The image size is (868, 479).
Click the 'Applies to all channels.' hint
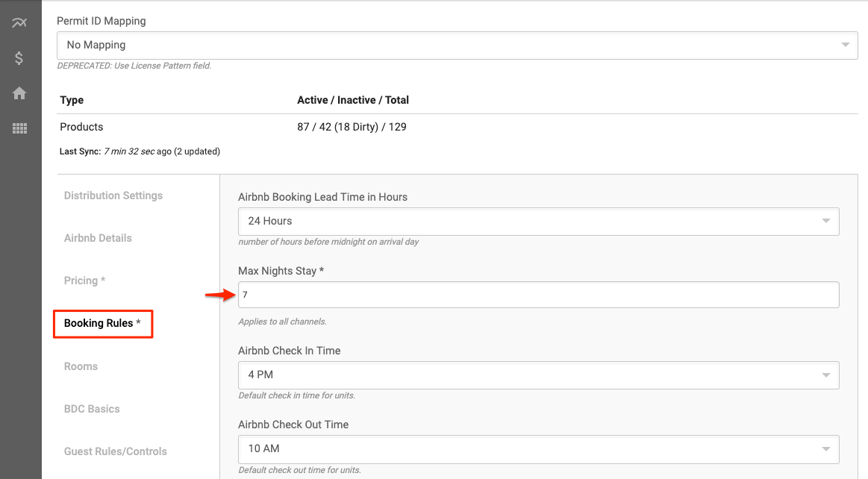[282, 322]
